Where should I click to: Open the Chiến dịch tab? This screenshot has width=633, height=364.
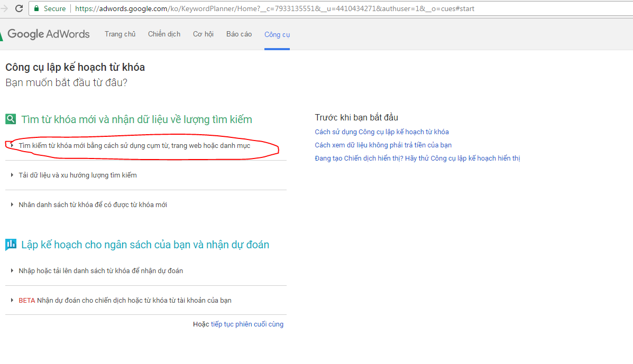(164, 34)
